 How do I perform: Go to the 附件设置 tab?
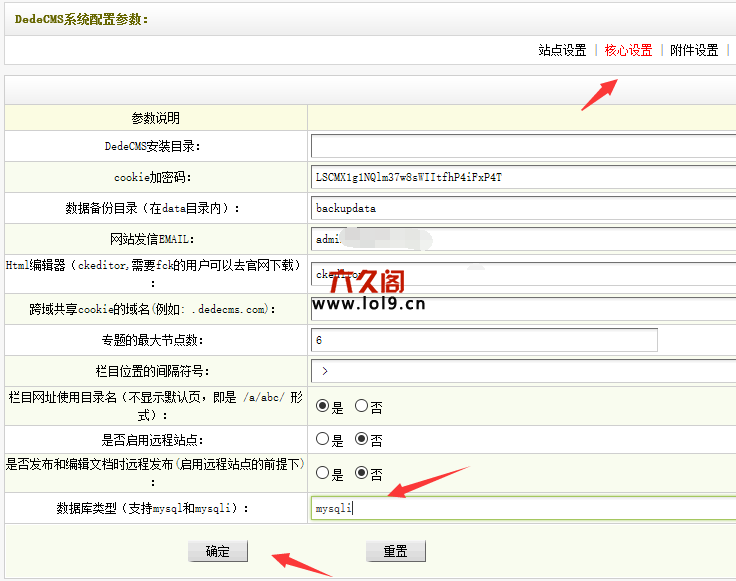coord(694,50)
